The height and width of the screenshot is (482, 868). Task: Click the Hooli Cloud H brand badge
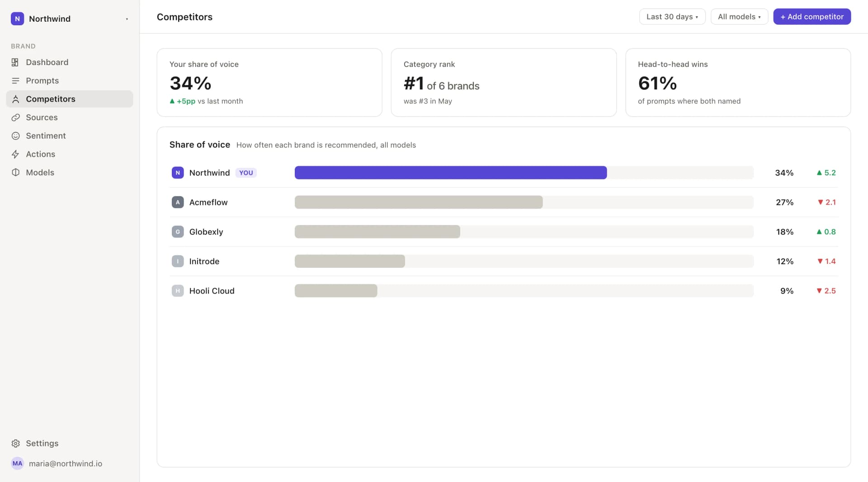(178, 291)
